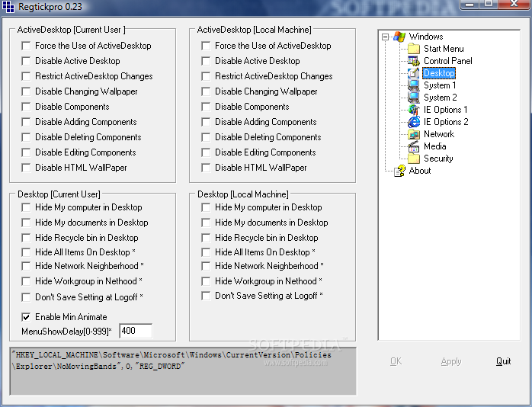The image size is (532, 407).
Task: Click the MenuShowDelay input field
Action: [136, 331]
